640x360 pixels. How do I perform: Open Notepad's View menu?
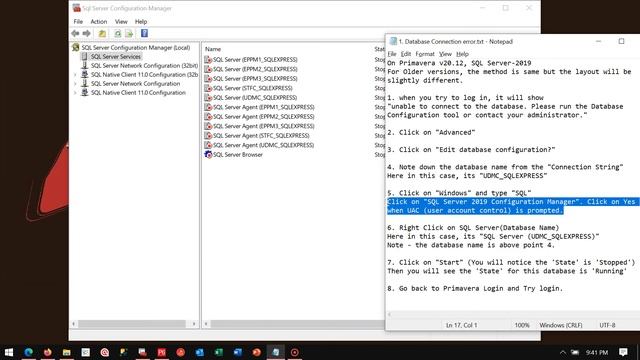[x=445, y=54]
